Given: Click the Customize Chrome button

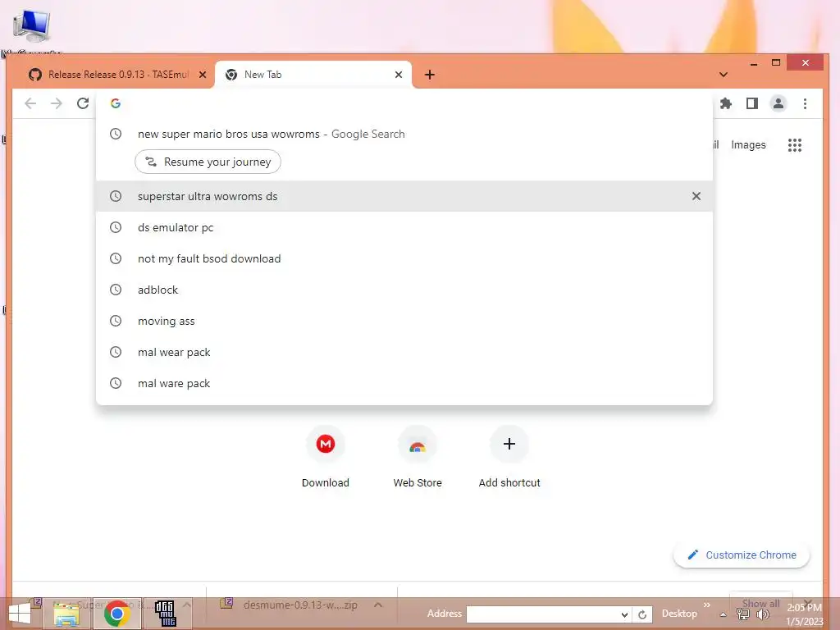Looking at the screenshot, I should pyautogui.click(x=742, y=555).
